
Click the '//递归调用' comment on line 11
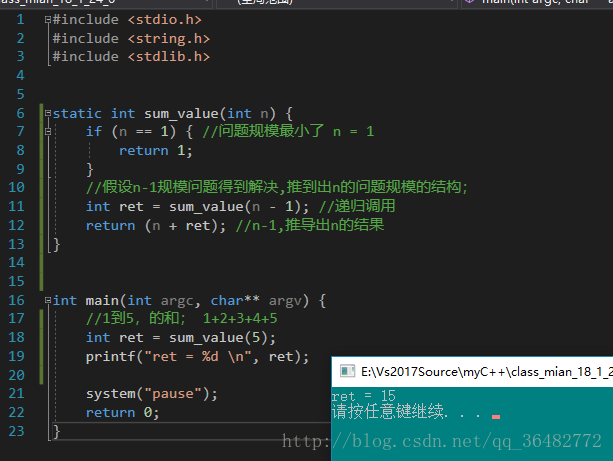pos(357,206)
